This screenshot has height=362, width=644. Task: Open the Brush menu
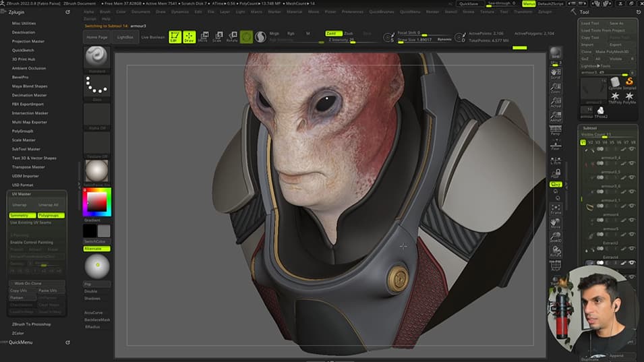click(x=105, y=12)
